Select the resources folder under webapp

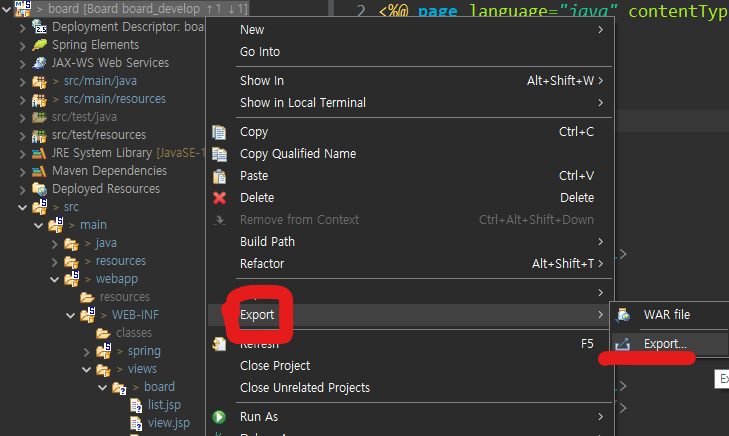[125, 297]
